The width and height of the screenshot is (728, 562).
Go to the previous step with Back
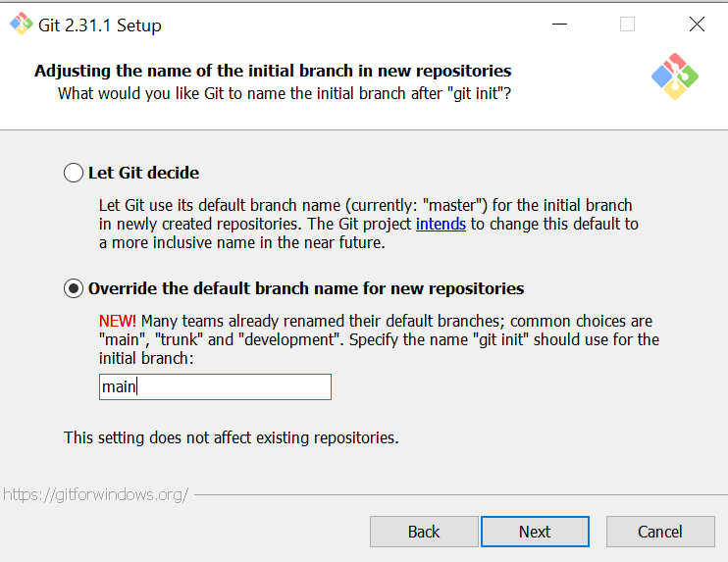423,532
